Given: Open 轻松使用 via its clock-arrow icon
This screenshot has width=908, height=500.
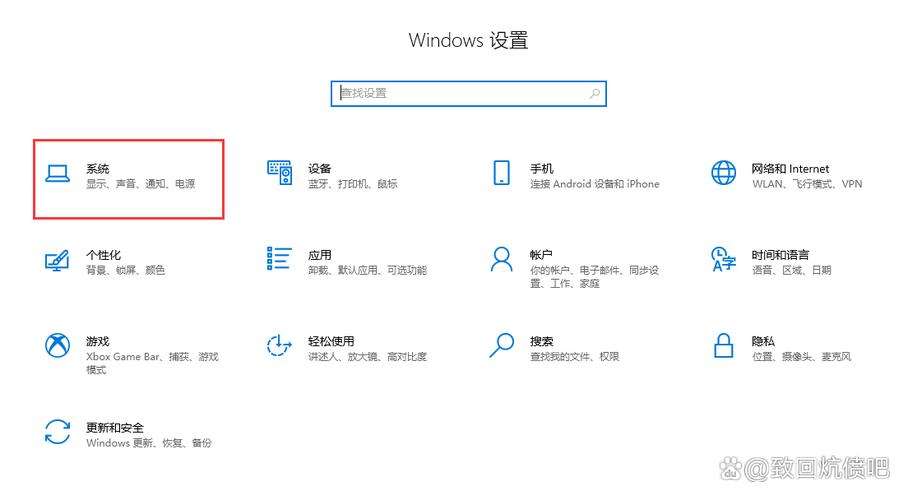Looking at the screenshot, I should pos(279,346).
